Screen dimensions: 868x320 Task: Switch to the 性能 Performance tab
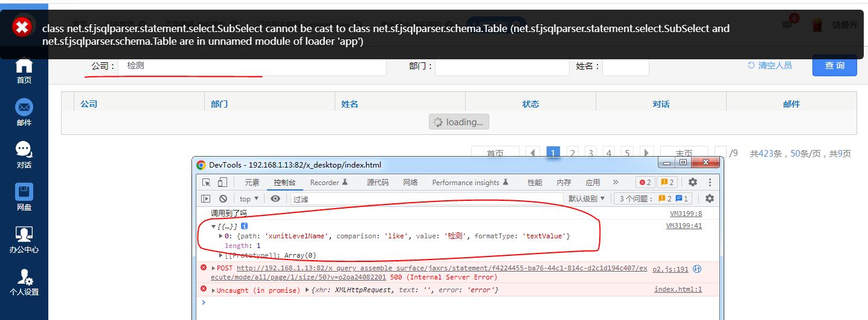(x=535, y=182)
